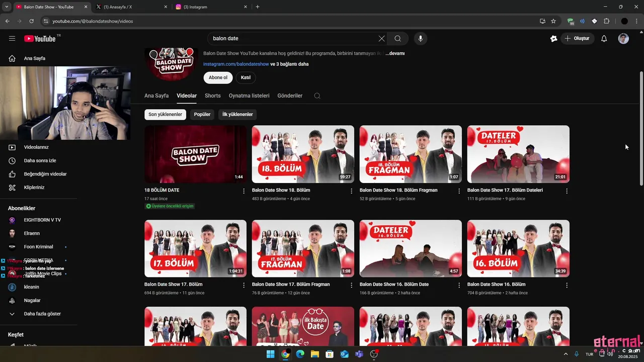
Task: Switch to channel Ana Sayfa tab
Action: [156, 96]
